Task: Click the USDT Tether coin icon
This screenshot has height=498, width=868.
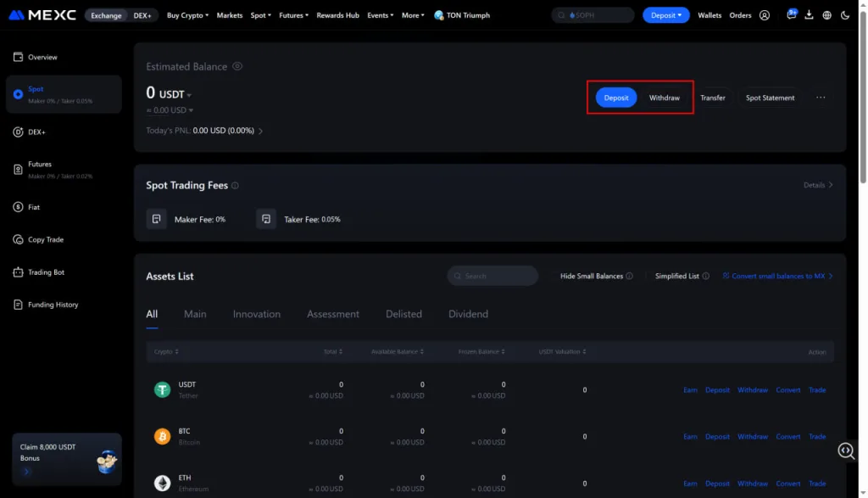Action: (162, 390)
